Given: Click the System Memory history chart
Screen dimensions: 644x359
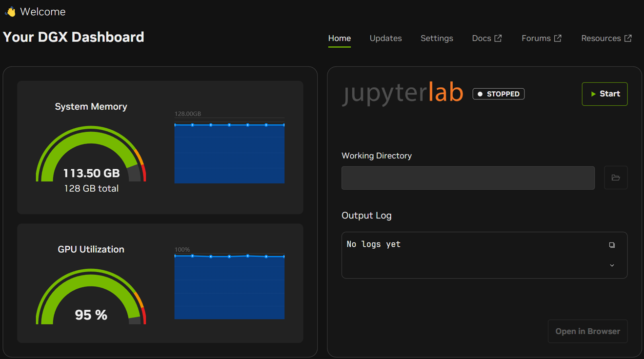Looking at the screenshot, I should (229, 150).
